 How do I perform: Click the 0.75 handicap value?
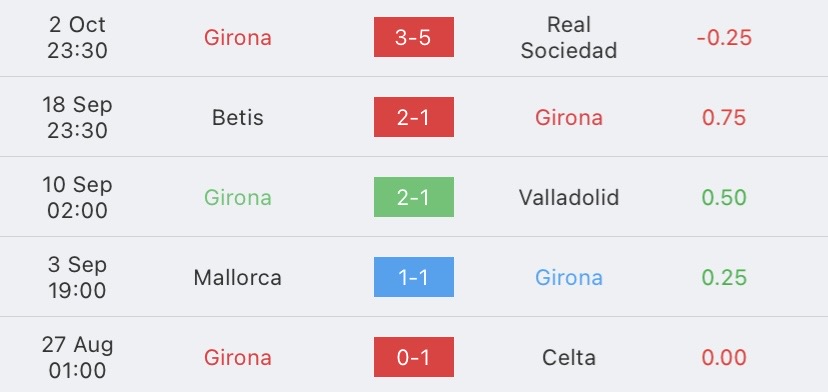(x=724, y=117)
